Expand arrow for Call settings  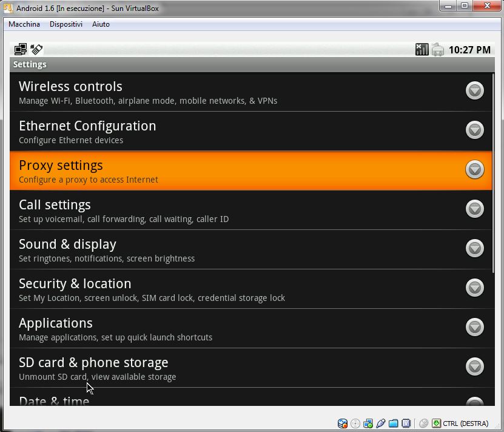(475, 209)
